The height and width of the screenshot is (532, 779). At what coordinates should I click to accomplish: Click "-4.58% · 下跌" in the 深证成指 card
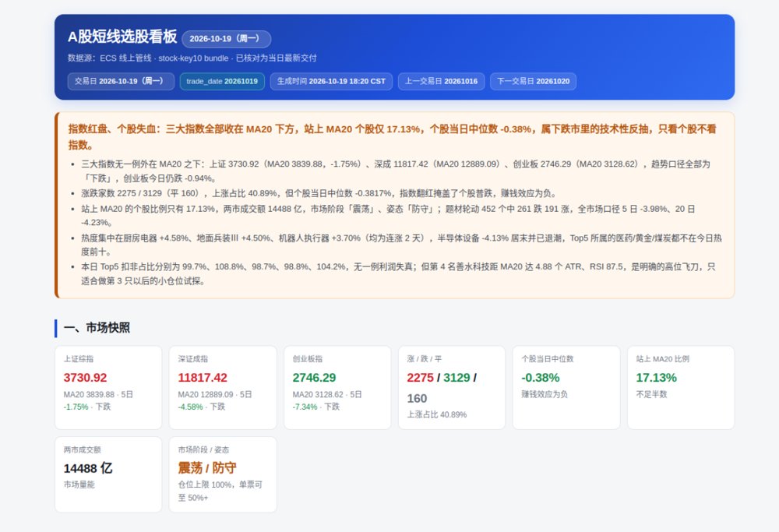click(x=201, y=407)
